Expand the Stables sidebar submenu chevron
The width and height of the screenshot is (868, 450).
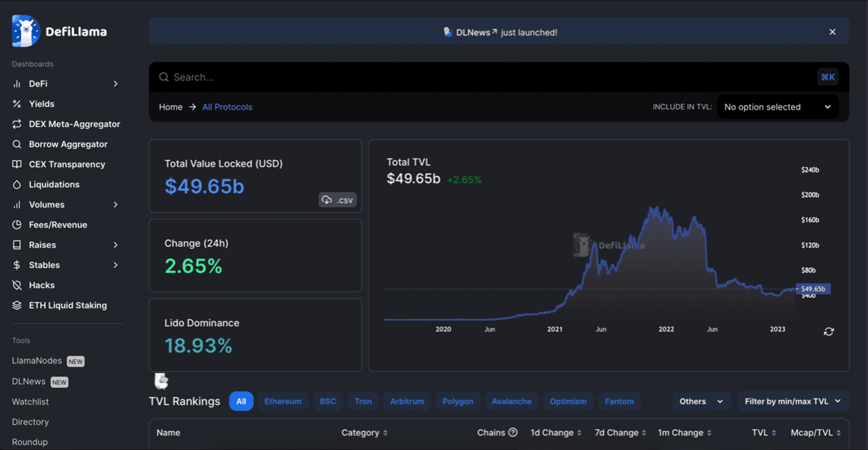pos(116,265)
